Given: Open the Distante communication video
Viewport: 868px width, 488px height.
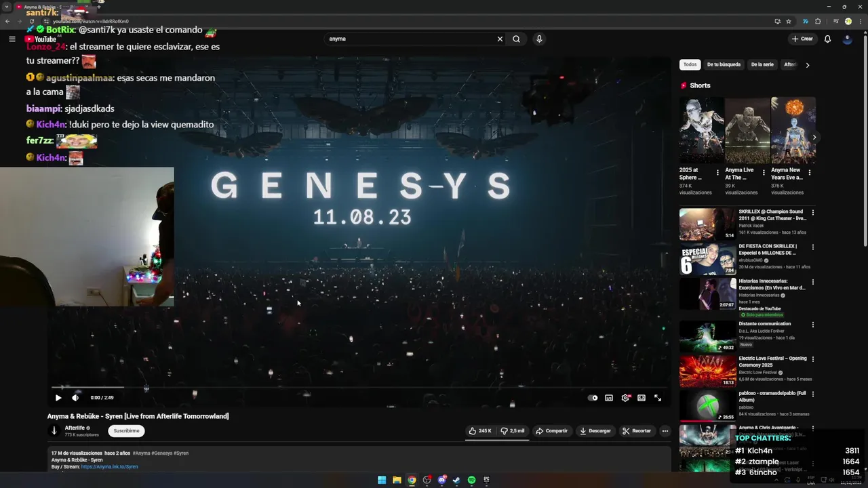Looking at the screenshot, I should point(708,336).
